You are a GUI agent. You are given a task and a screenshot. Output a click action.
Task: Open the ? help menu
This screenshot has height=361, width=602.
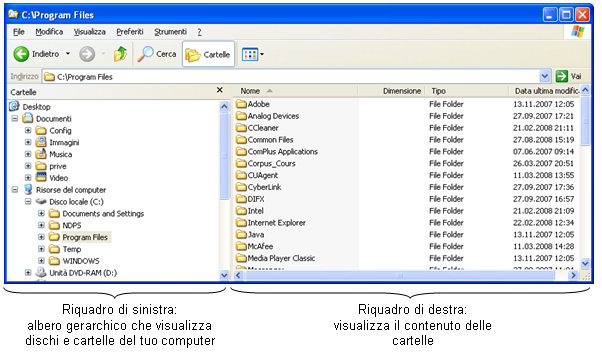200,32
